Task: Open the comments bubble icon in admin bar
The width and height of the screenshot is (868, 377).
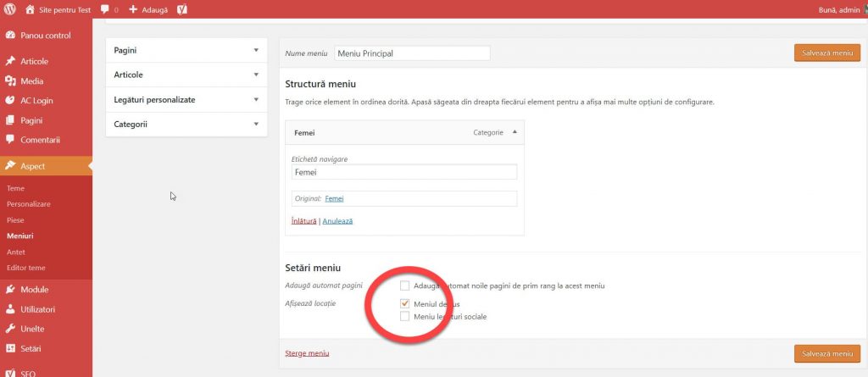Action: click(104, 9)
